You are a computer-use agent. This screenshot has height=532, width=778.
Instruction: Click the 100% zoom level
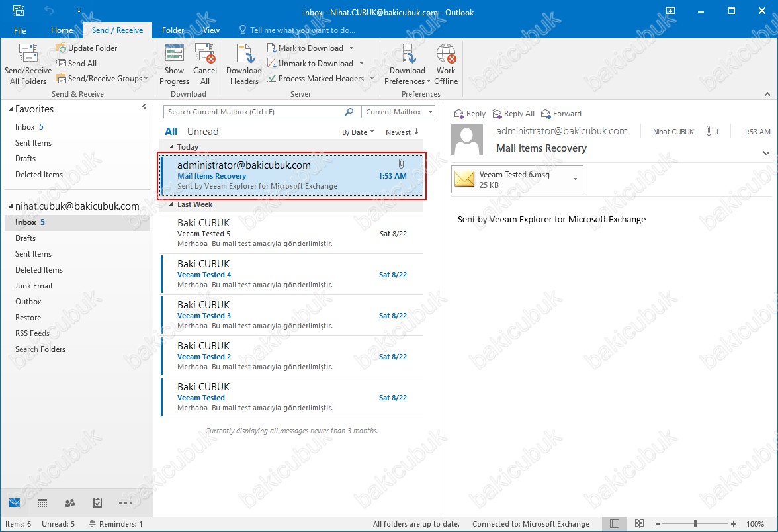[755, 524]
